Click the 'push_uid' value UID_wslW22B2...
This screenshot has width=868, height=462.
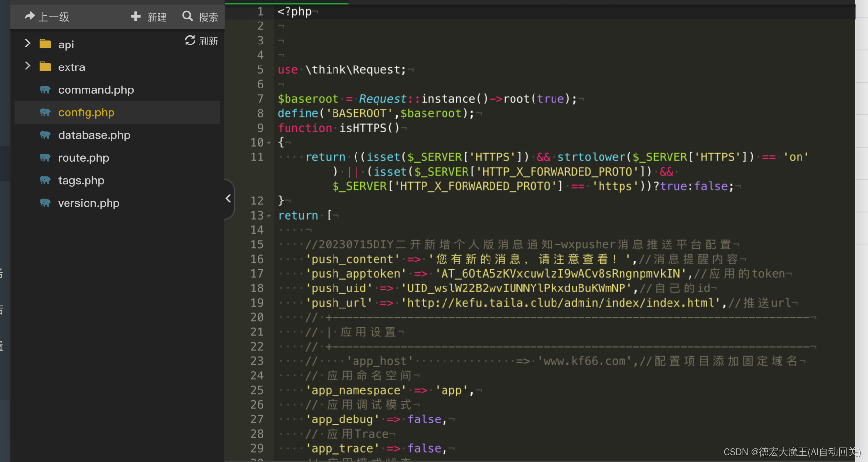coord(516,288)
